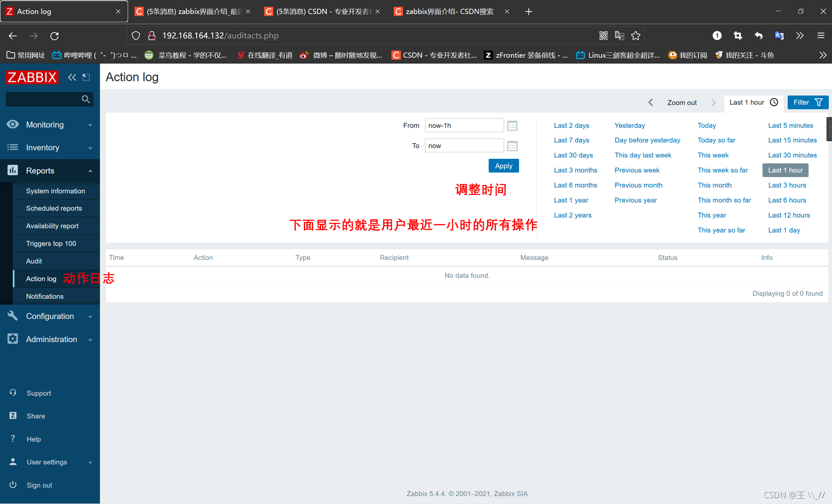
Task: Open the Previous month time range link
Action: (x=638, y=185)
